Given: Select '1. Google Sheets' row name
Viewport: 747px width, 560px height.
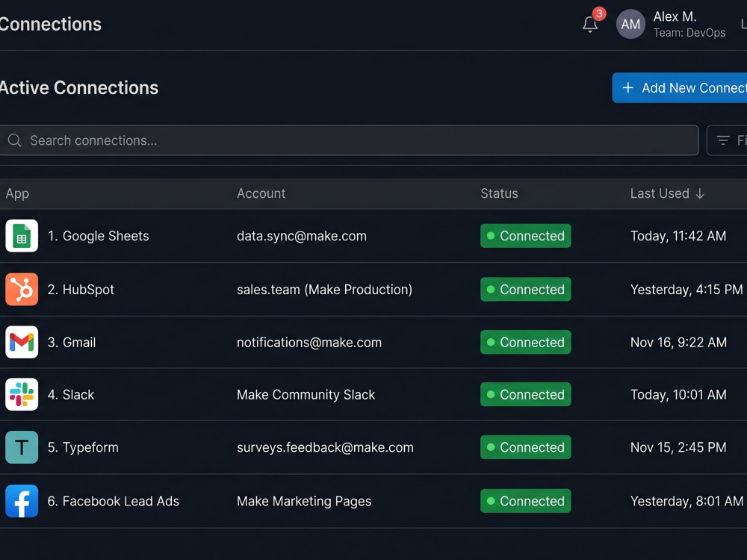Looking at the screenshot, I should click(x=98, y=236).
